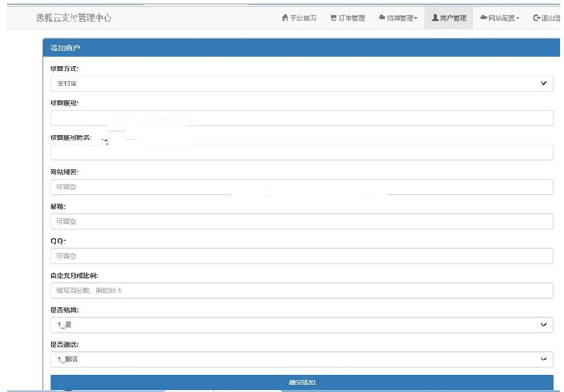Image resolution: width=564 pixels, height=392 pixels.
Task: Click the home icon beside 平台首页
Action: 285,17
